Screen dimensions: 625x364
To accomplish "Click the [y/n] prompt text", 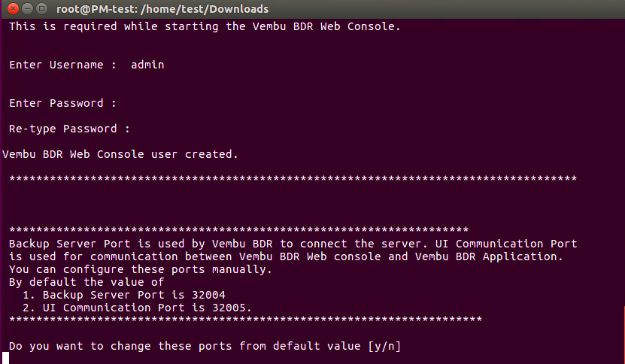I will click(384, 346).
